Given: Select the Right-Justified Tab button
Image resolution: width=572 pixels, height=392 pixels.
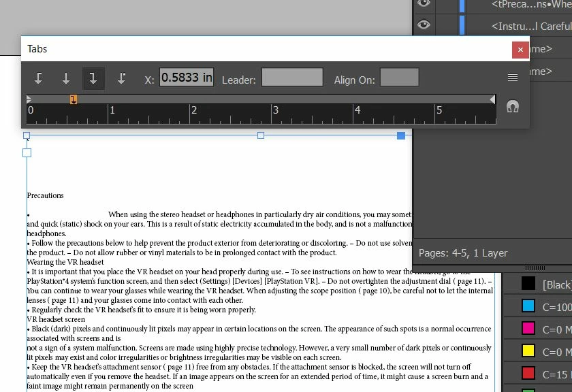Looking at the screenshot, I should coord(93,78).
